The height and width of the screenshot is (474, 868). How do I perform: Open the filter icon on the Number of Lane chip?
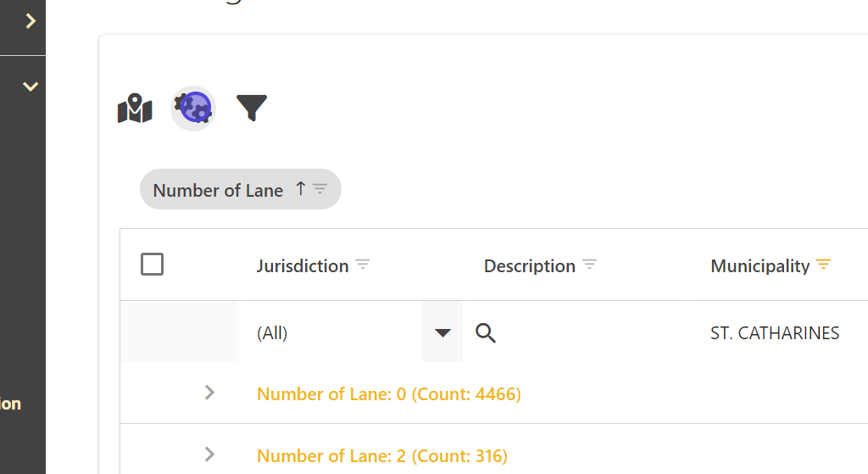point(320,189)
